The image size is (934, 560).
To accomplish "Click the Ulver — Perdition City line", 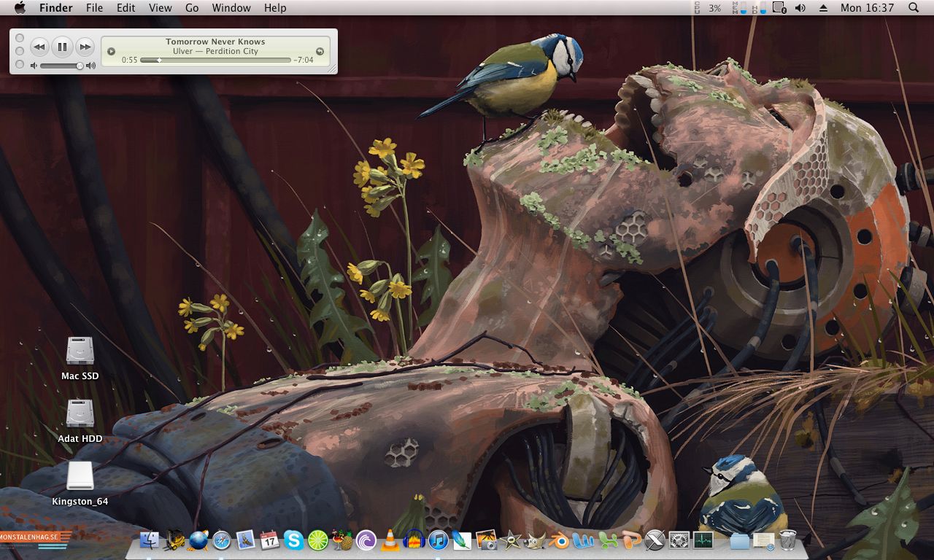I will coord(215,51).
